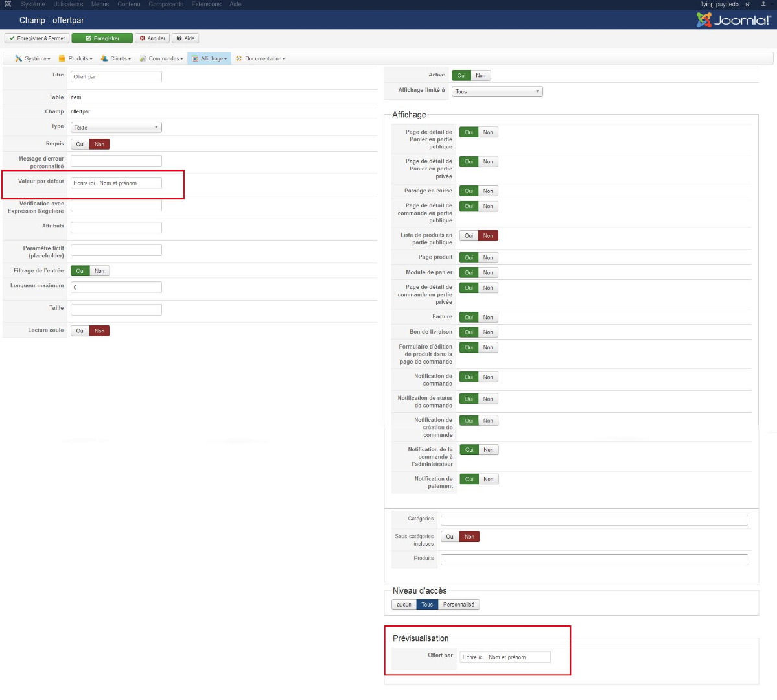Expand the Affichage dropdown menu

(209, 58)
